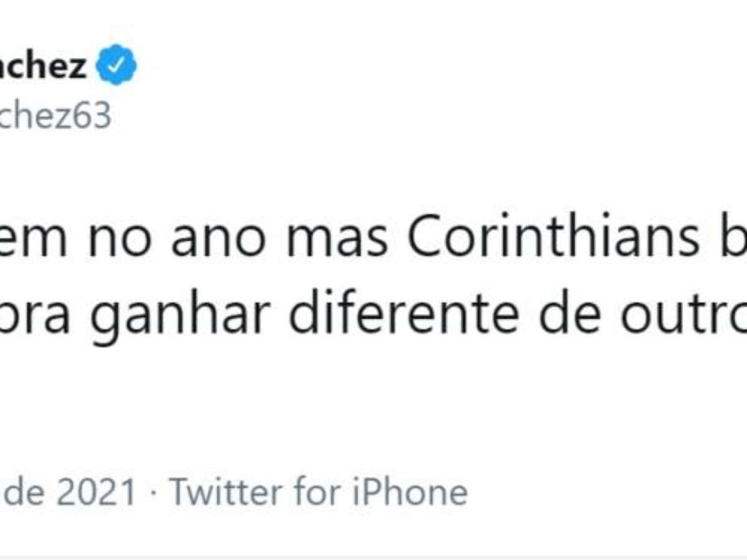Click the empty area between tweet text and timestamp
The image size is (747, 560).
(x=374, y=404)
